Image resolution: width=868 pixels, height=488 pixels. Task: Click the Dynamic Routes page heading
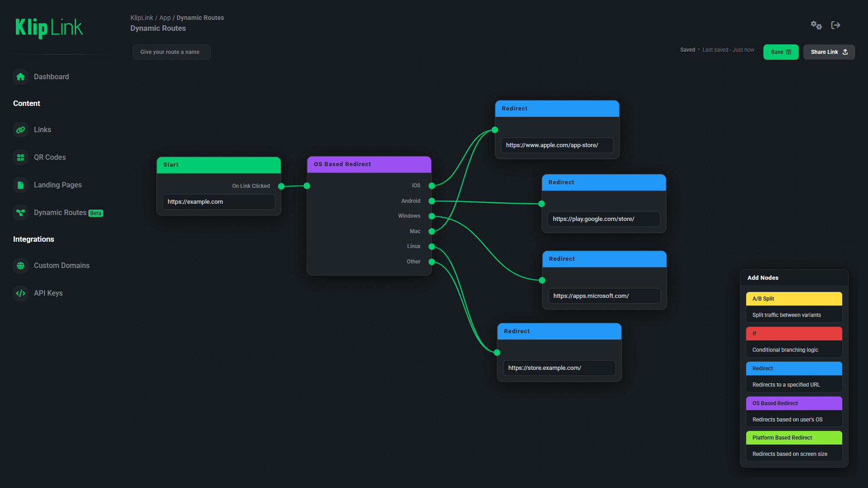[x=158, y=29]
